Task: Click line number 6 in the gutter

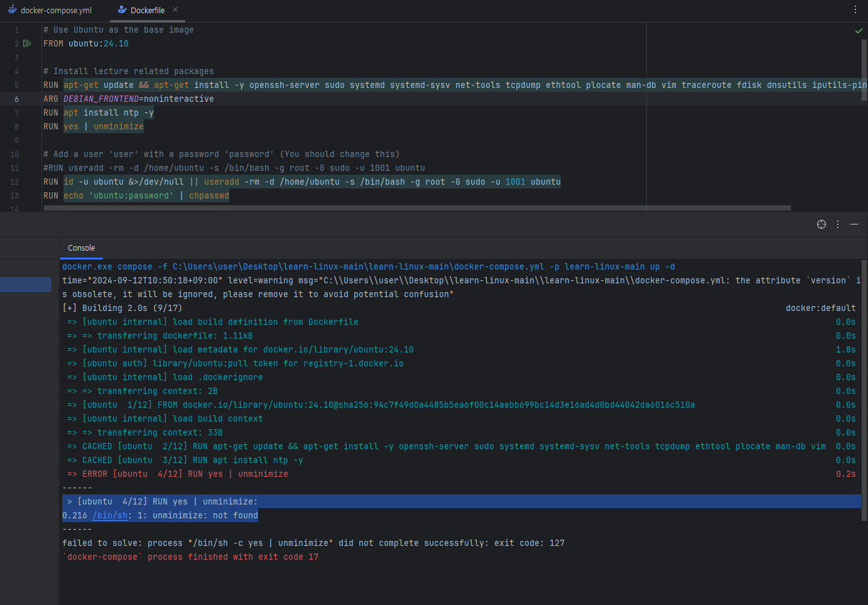Action: 16,99
